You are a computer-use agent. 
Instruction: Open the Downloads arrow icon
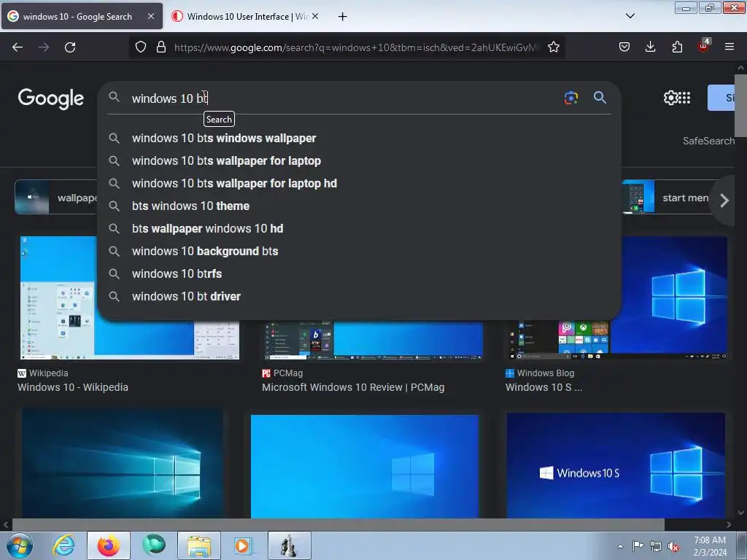pyautogui.click(x=650, y=47)
